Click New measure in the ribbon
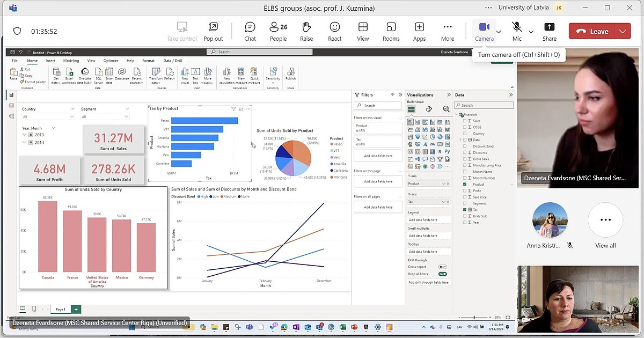644x338 pixels. coord(241,75)
